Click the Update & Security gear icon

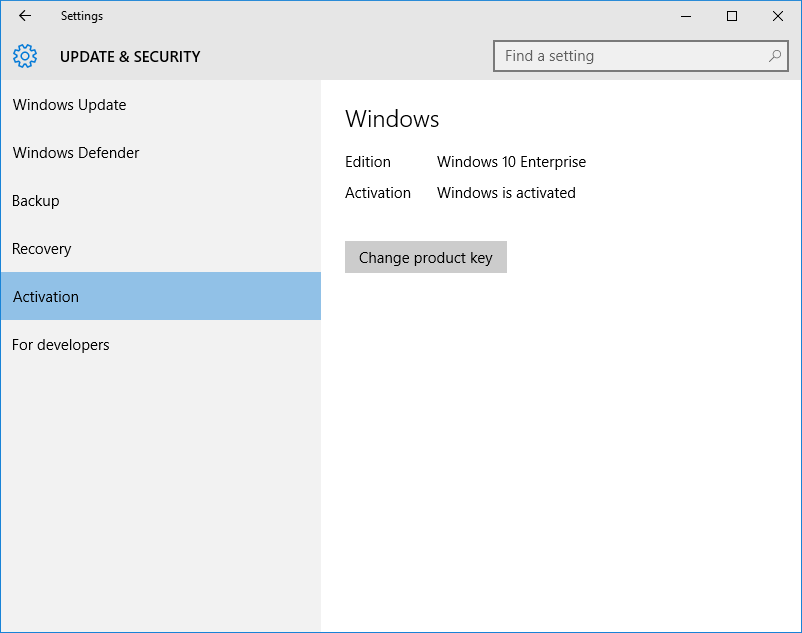point(25,56)
